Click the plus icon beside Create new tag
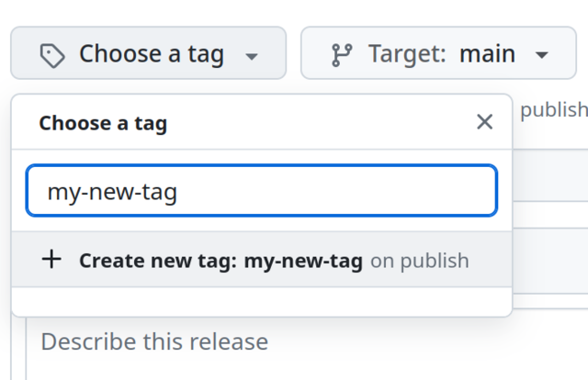Screen dimensions: 588x380 (52, 260)
